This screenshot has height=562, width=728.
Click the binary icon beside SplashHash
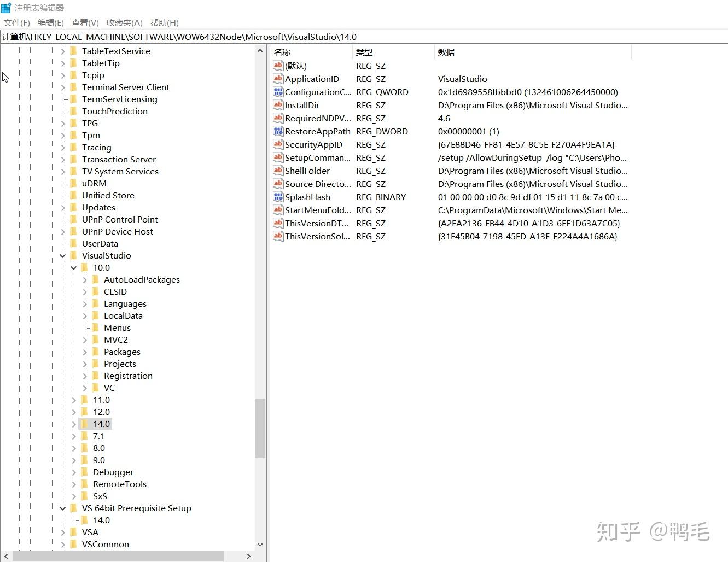(x=278, y=197)
